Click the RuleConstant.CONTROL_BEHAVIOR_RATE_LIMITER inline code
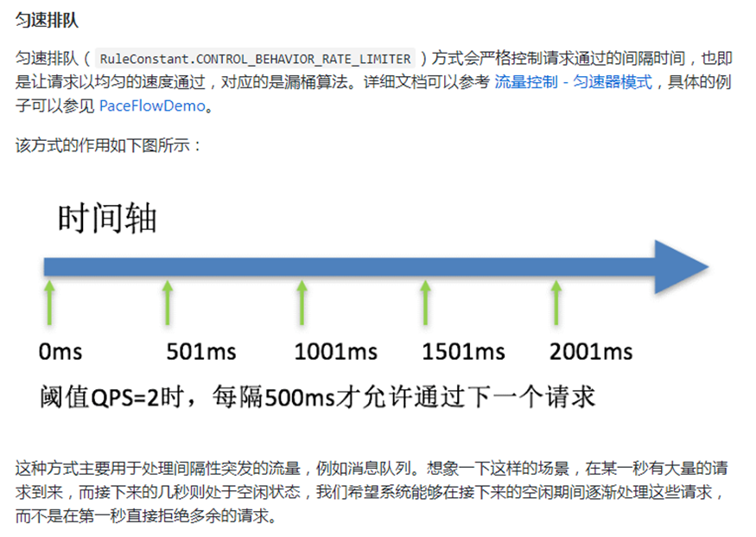 pos(255,60)
